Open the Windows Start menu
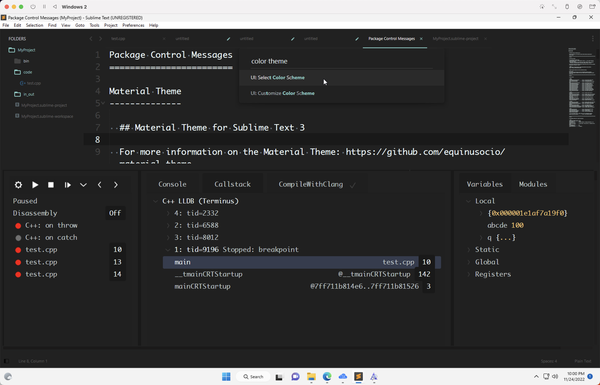 click(x=226, y=377)
